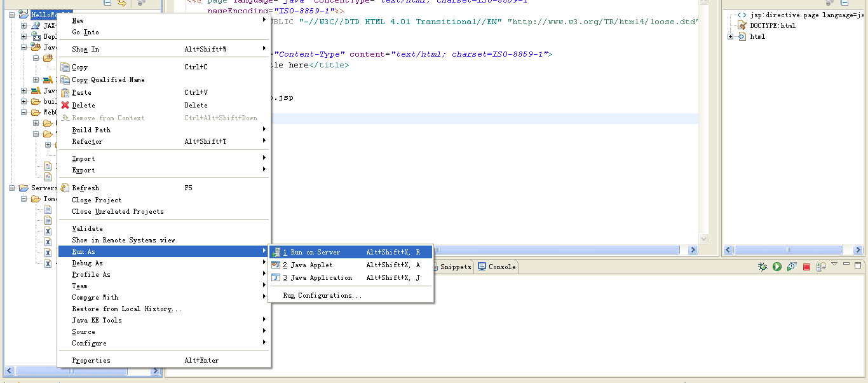Image resolution: width=868 pixels, height=383 pixels.
Task: Open the Snippets tab
Action: 455,267
